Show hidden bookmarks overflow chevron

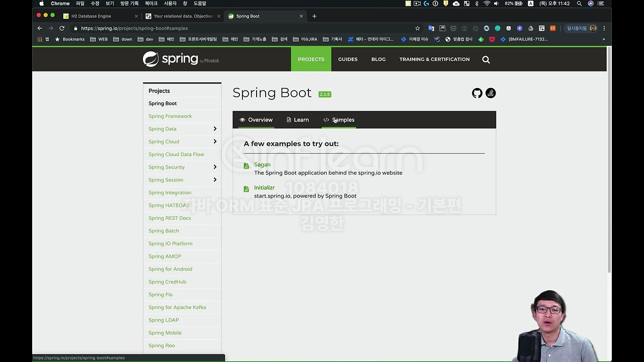[603, 39]
